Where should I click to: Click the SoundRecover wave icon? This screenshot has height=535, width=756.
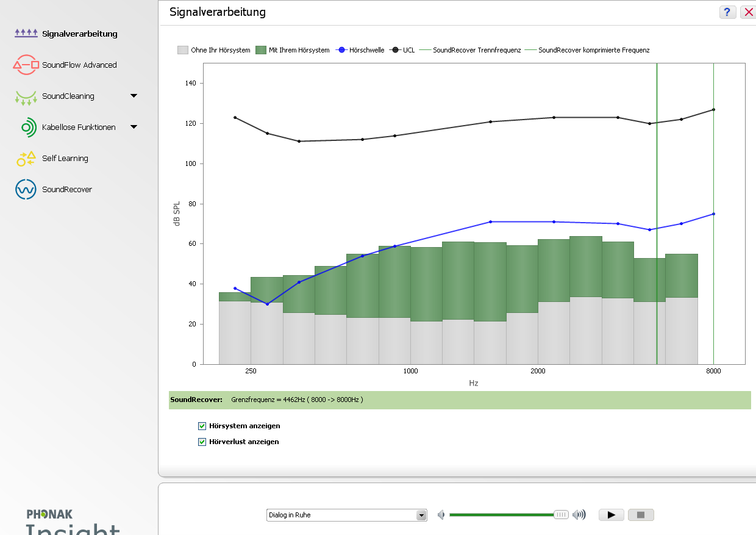click(x=26, y=190)
